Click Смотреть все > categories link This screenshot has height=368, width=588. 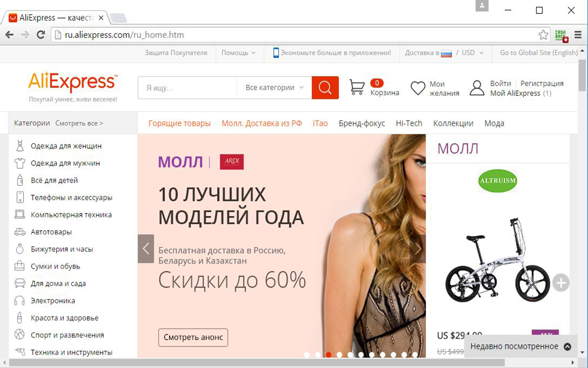coord(79,123)
